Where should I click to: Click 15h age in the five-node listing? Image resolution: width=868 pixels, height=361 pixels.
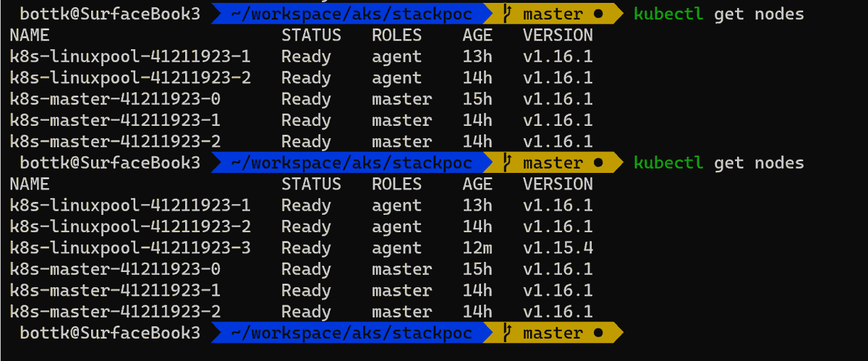pyautogui.click(x=477, y=99)
